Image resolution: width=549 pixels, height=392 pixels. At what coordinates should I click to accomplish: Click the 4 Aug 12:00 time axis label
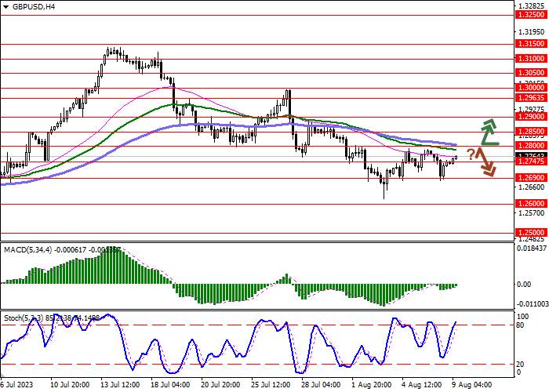pyautogui.click(x=421, y=385)
